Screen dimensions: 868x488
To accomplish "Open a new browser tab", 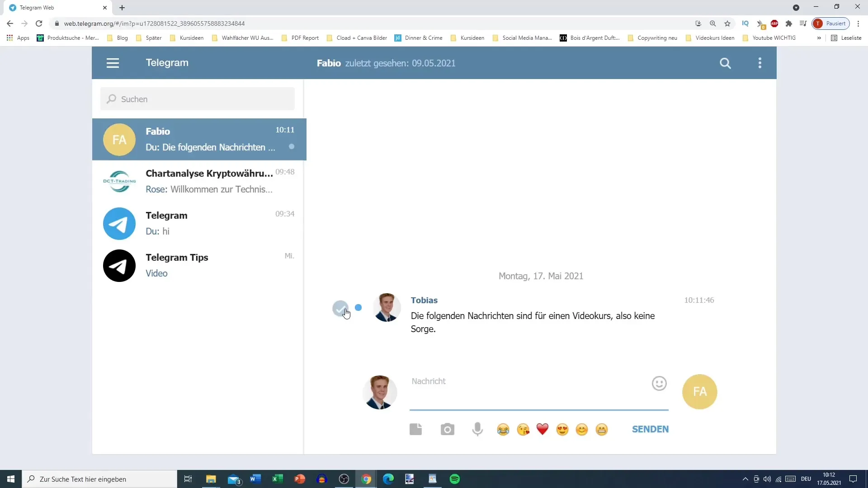I will click(x=122, y=8).
